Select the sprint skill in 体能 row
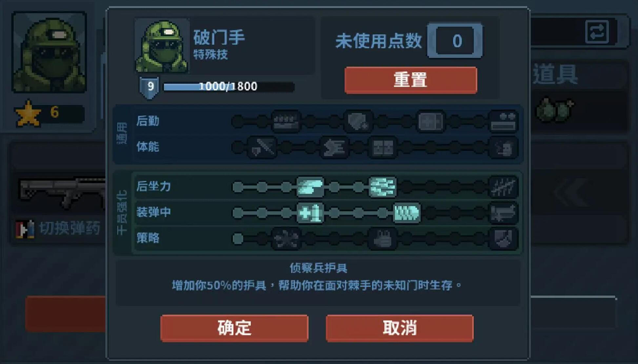This screenshot has width=638, height=364. click(x=334, y=147)
